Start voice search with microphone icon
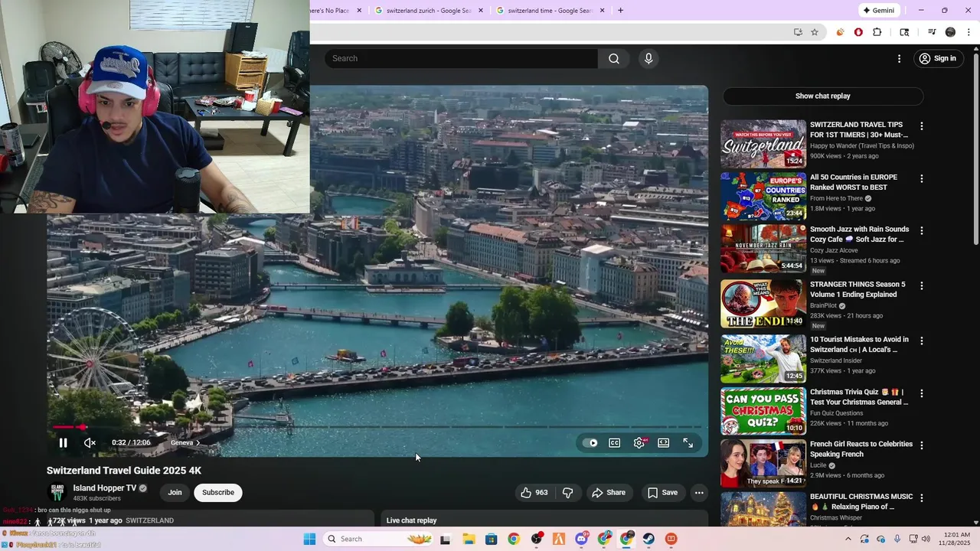This screenshot has width=980, height=551. pos(648,59)
